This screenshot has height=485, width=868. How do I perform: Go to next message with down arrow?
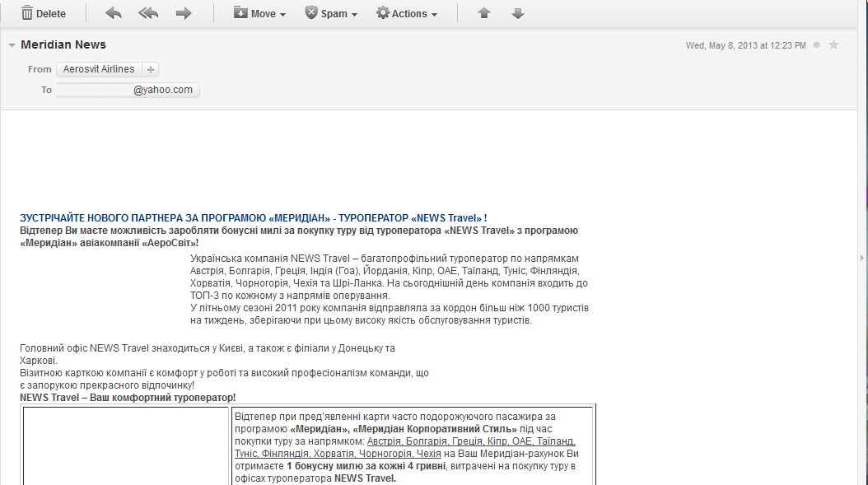point(518,13)
